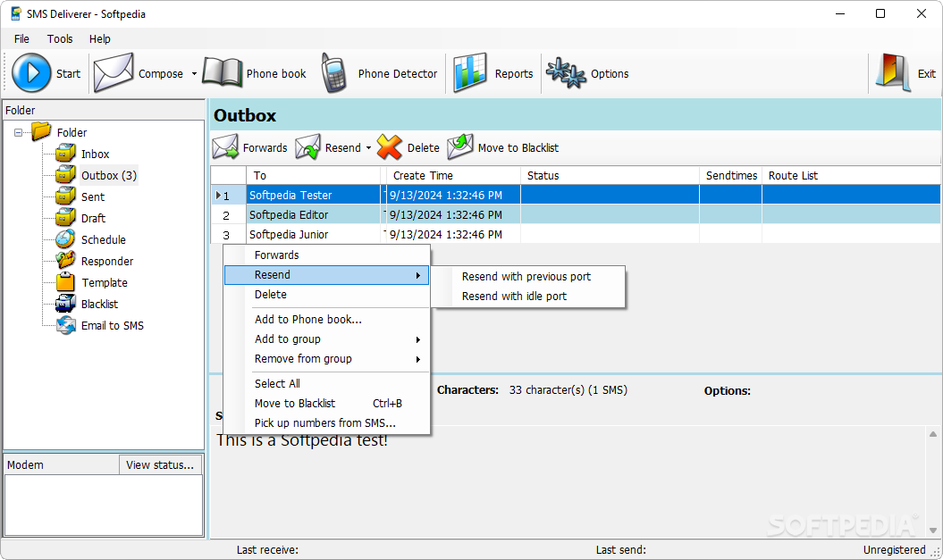Open the Tools menu
Image resolution: width=943 pixels, height=560 pixels.
point(60,39)
